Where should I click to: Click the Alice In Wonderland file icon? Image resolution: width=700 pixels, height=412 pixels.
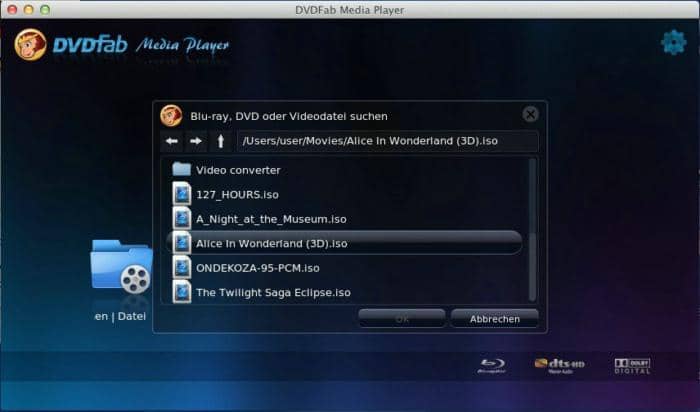coord(182,243)
